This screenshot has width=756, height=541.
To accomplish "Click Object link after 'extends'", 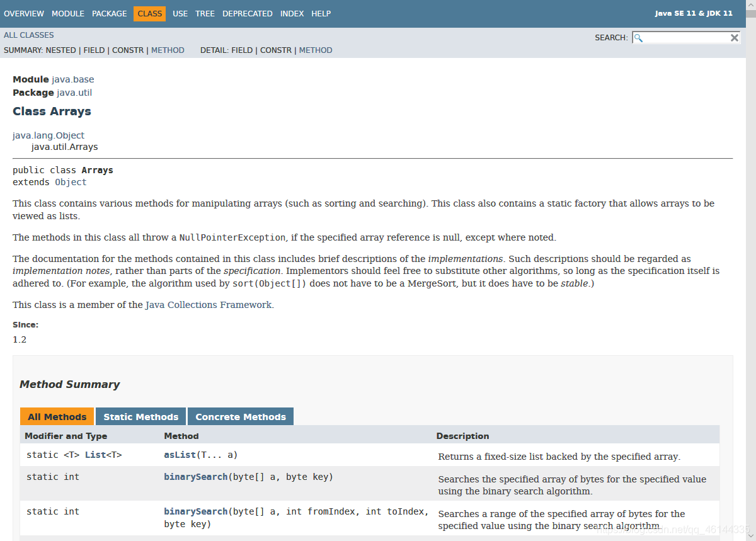I will click(x=71, y=182).
